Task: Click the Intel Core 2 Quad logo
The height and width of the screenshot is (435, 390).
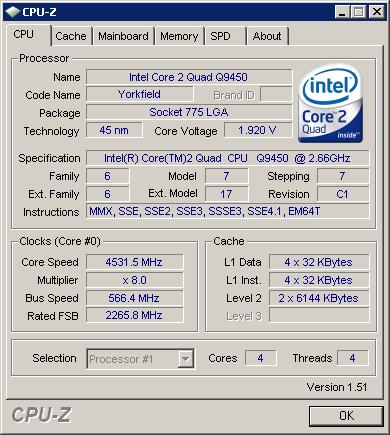Action: click(331, 104)
